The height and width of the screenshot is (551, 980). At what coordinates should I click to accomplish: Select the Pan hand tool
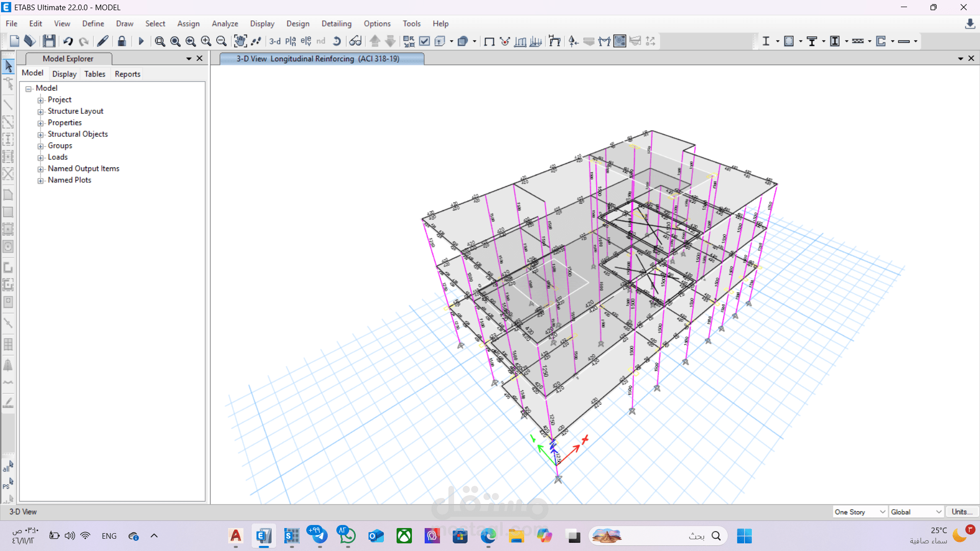(240, 41)
